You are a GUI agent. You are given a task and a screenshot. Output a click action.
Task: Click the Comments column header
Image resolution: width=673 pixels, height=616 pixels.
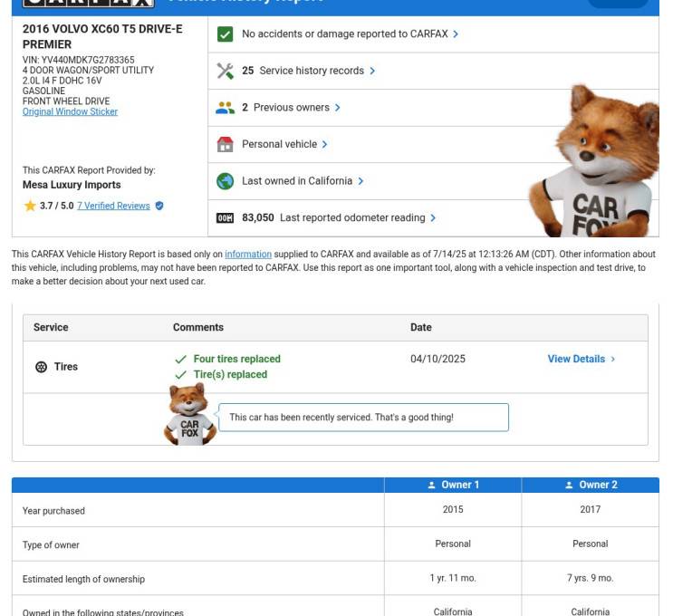[197, 328]
